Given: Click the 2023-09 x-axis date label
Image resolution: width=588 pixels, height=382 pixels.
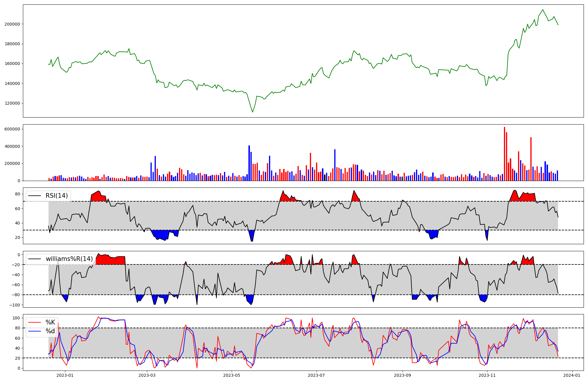Looking at the screenshot, I should 402,375.
